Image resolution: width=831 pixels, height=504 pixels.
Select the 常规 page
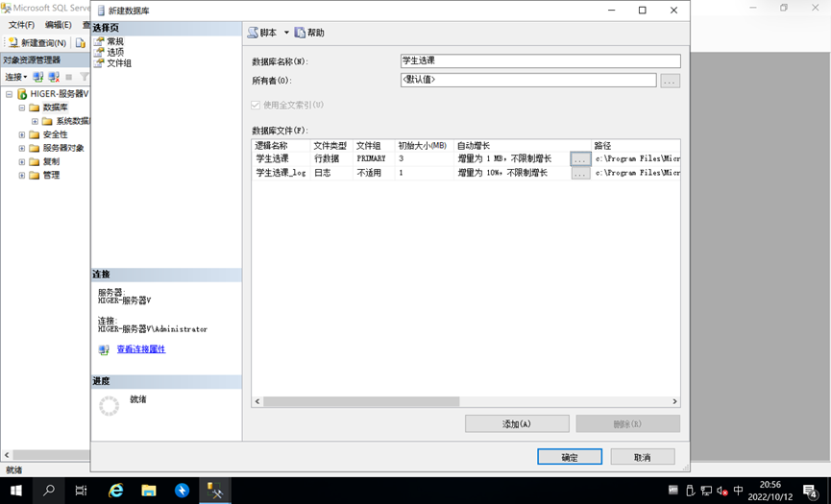pos(115,41)
